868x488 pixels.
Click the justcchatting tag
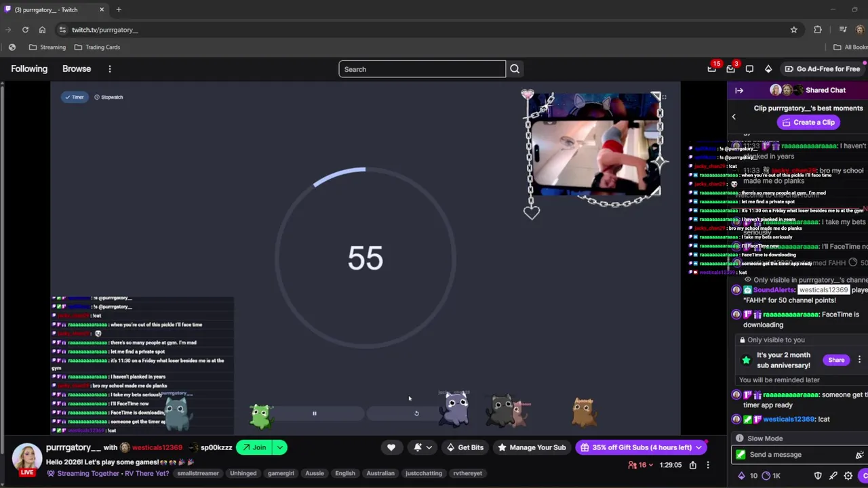(424, 473)
